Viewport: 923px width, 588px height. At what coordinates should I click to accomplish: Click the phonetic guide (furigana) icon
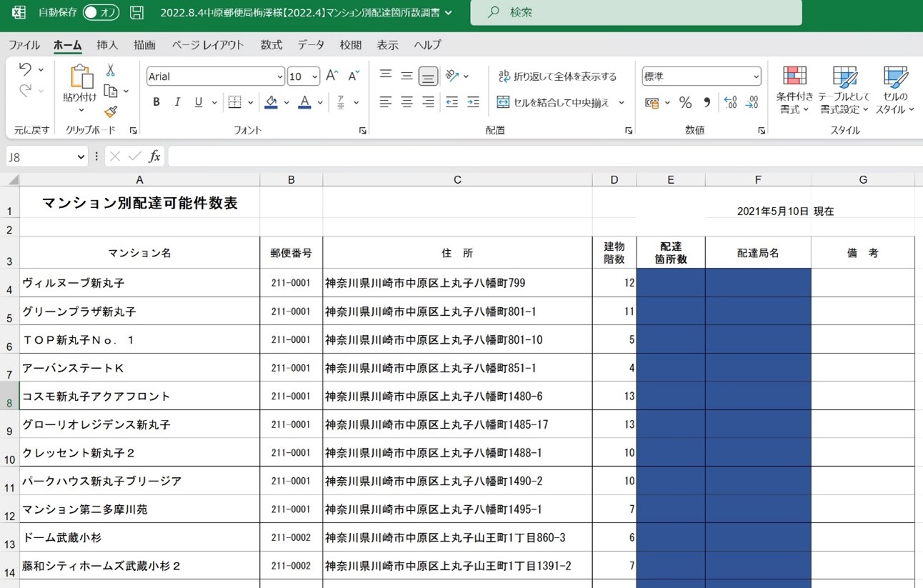click(341, 102)
